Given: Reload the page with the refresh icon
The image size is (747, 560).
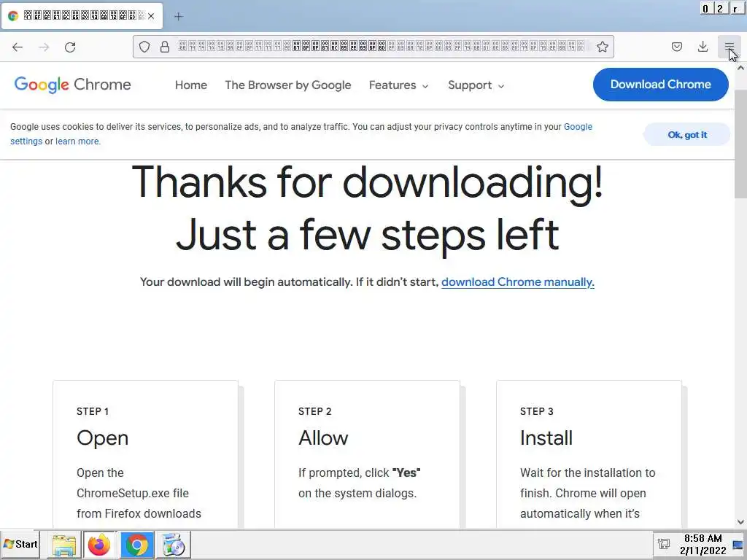Looking at the screenshot, I should [x=70, y=47].
